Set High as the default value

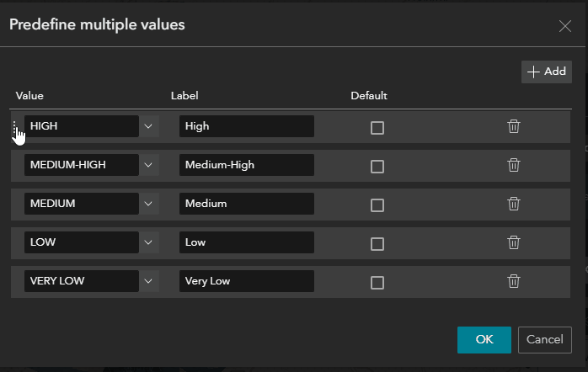pyautogui.click(x=377, y=127)
